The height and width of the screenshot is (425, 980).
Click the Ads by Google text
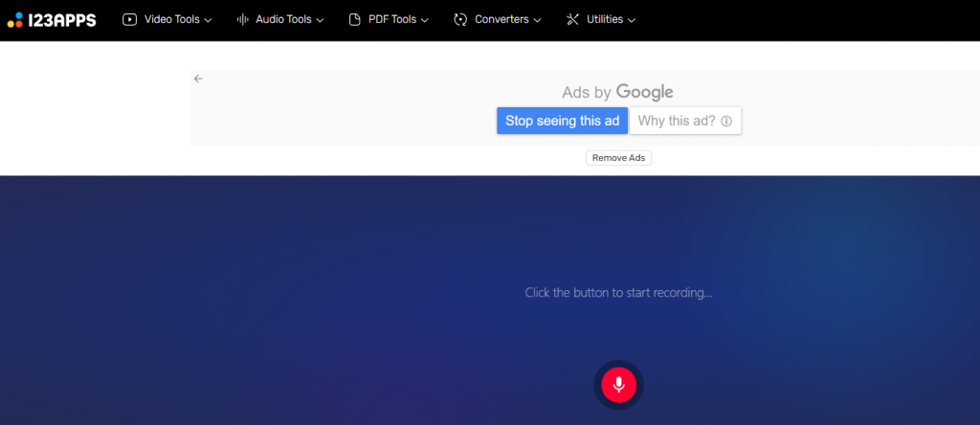point(617,92)
